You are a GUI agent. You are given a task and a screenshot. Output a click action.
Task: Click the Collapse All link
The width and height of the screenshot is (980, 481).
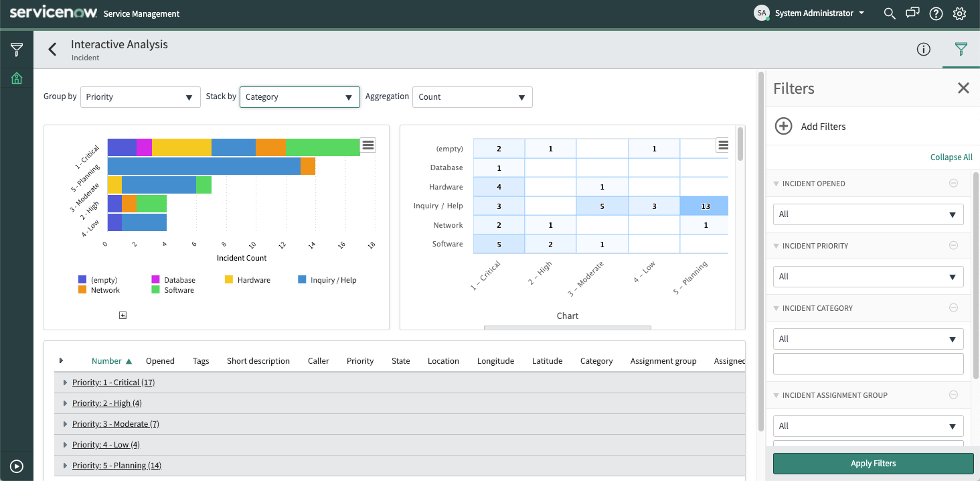(951, 157)
